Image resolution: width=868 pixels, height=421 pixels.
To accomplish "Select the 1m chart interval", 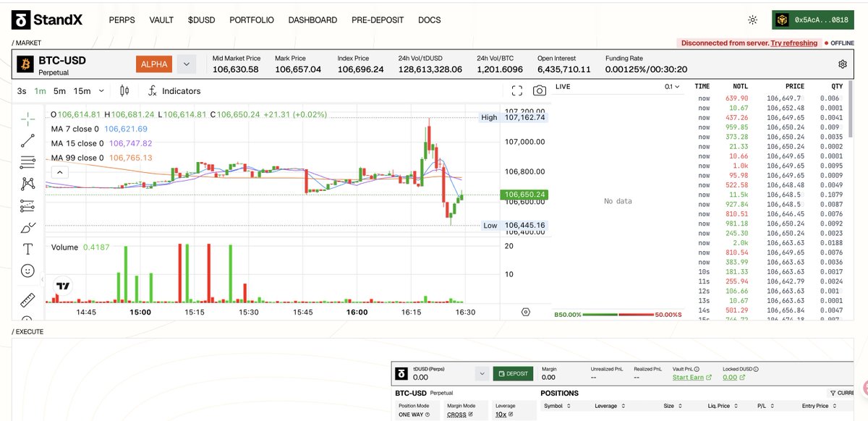I will [40, 91].
